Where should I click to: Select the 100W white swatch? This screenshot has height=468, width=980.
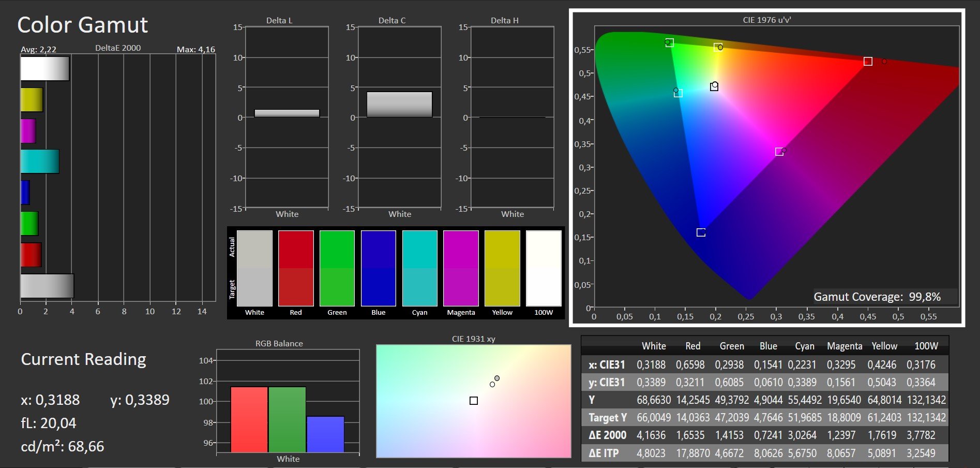tap(544, 268)
